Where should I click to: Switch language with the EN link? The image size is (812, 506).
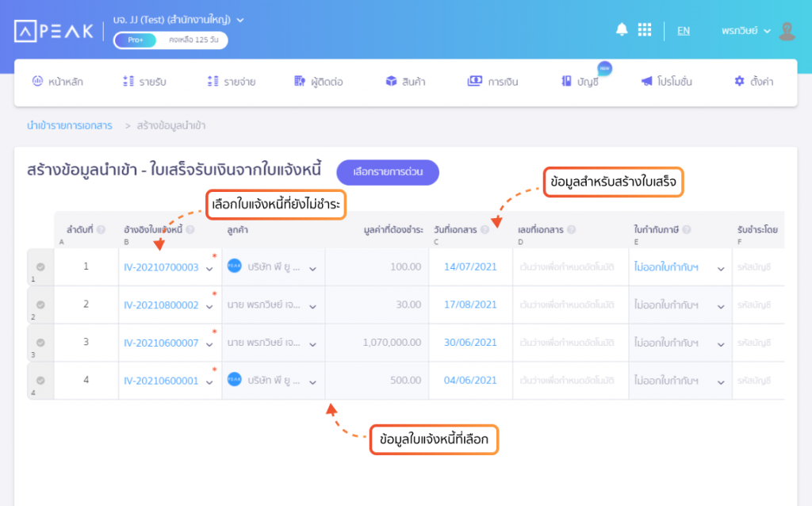(683, 31)
